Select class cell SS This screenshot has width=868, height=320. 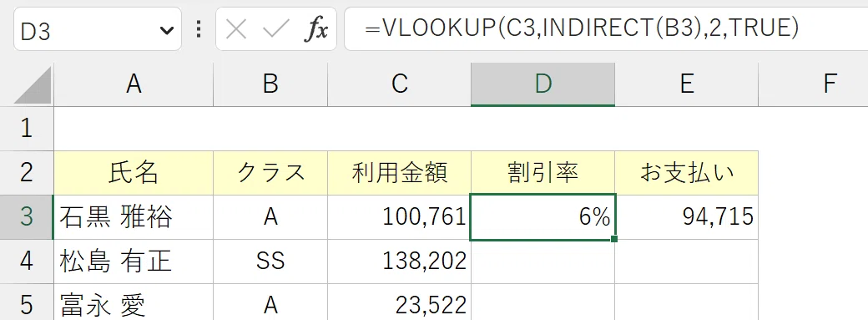coord(270,262)
